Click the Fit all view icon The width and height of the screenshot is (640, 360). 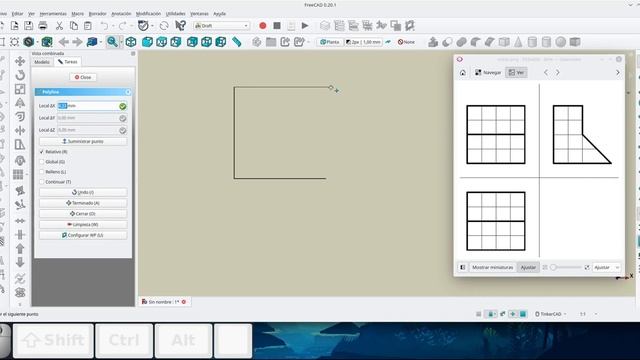[x=15, y=42]
